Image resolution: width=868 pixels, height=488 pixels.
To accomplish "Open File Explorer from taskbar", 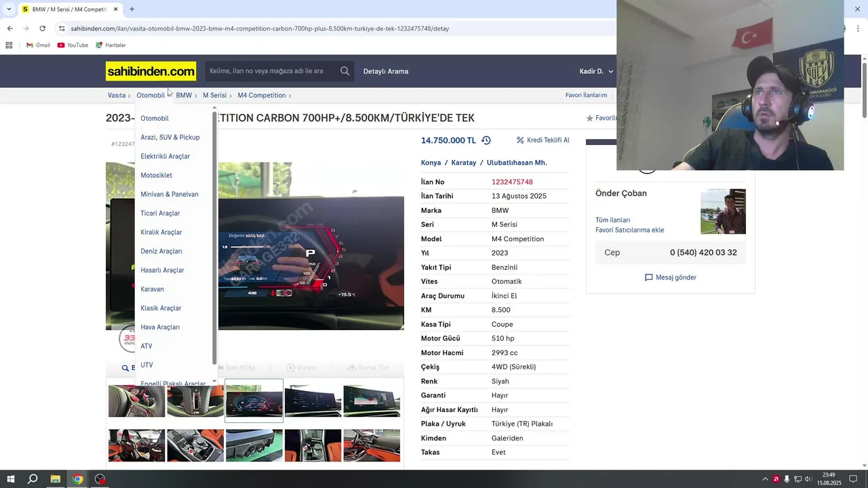I will 56,479.
